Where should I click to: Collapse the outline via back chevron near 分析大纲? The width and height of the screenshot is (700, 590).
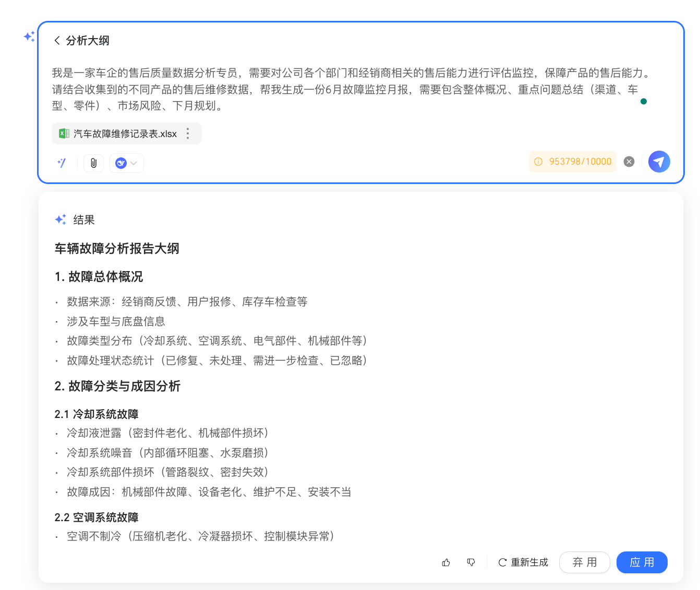(56, 40)
